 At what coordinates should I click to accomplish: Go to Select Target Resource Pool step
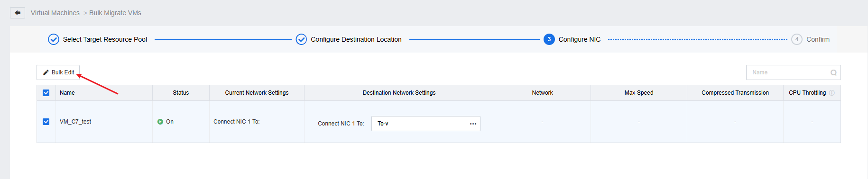click(x=105, y=39)
